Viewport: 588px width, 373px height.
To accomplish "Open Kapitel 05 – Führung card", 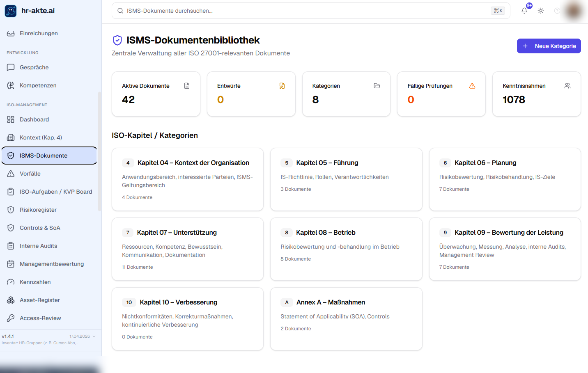I will coord(346,179).
